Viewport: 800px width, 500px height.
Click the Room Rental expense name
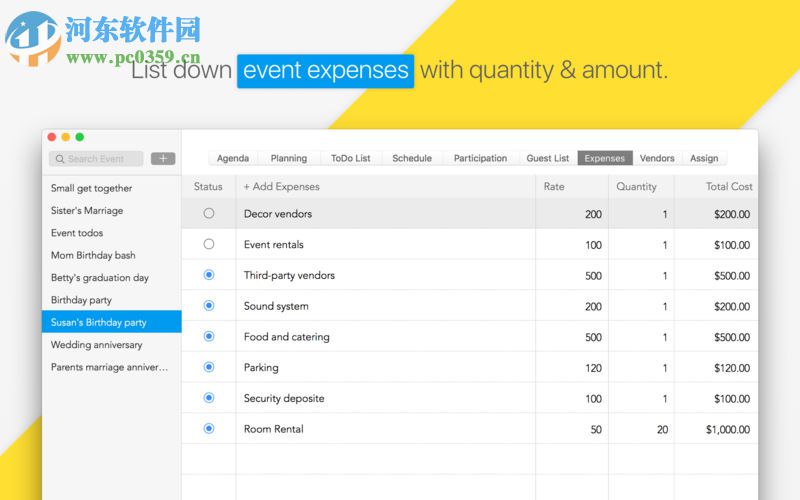pyautogui.click(x=273, y=429)
